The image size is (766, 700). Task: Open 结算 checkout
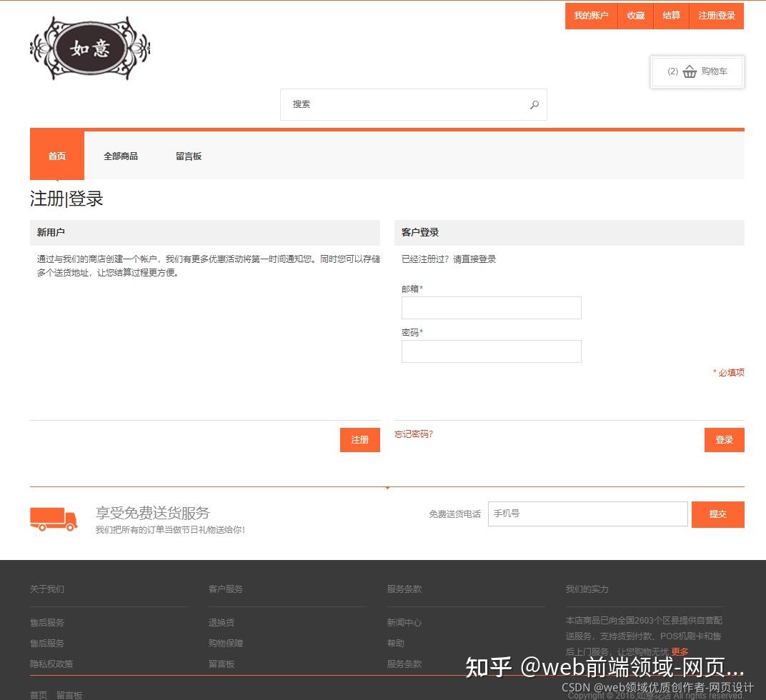click(671, 15)
